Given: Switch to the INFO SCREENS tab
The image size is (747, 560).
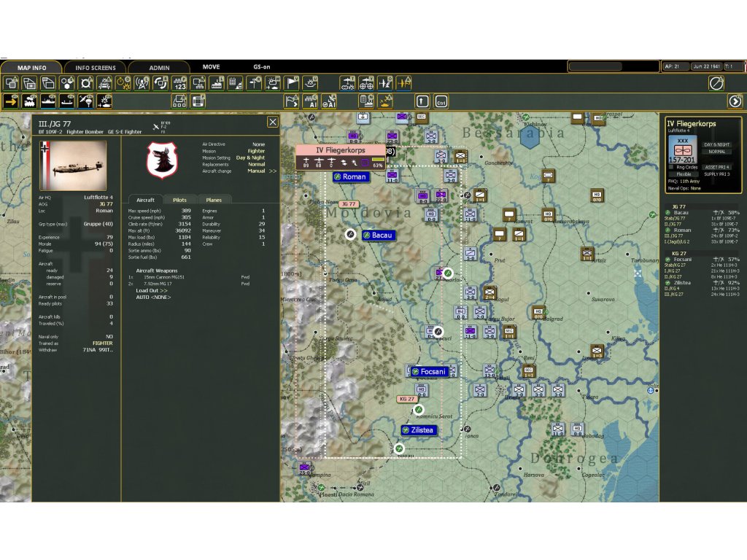Looking at the screenshot, I should 93,68.
